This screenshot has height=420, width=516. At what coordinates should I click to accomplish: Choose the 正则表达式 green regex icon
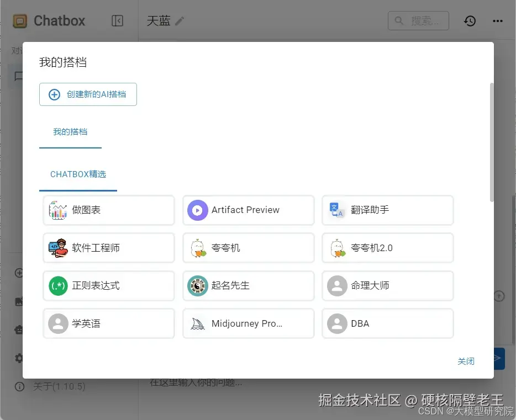coord(58,285)
